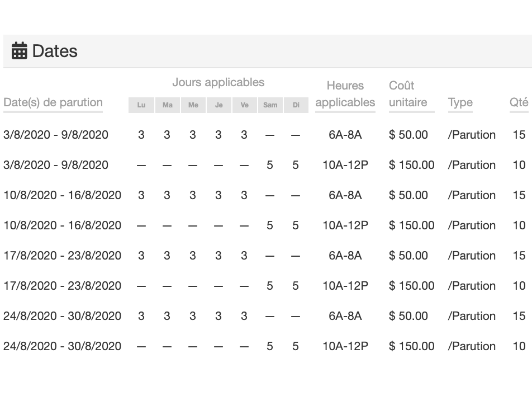Open 3/8/2020 - 9/8/2020 row with 6A-8A

(x=56, y=135)
